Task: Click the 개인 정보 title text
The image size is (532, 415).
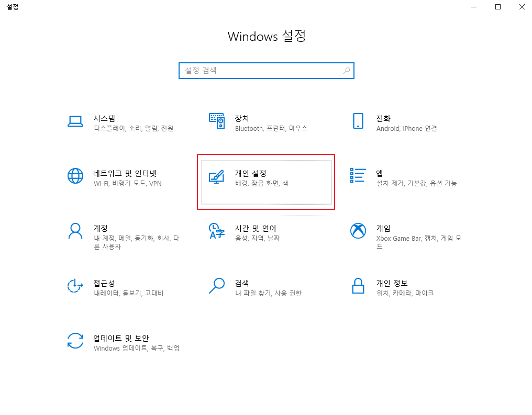Action: (392, 283)
